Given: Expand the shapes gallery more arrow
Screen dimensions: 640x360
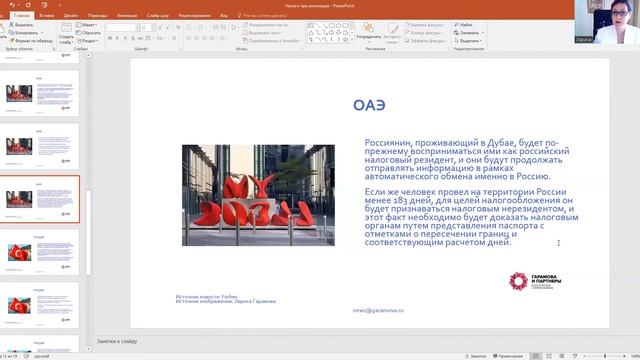Looking at the screenshot, I should click(352, 40).
